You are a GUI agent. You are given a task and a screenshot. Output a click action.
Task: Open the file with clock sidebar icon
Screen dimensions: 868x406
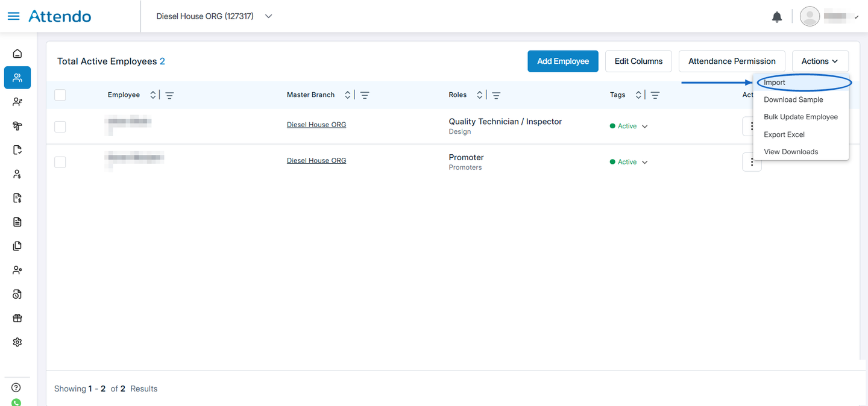pos(17,294)
